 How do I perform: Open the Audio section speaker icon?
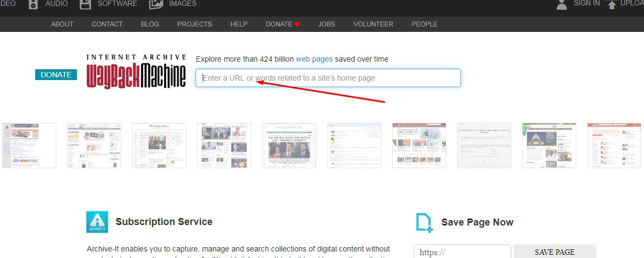[x=33, y=4]
